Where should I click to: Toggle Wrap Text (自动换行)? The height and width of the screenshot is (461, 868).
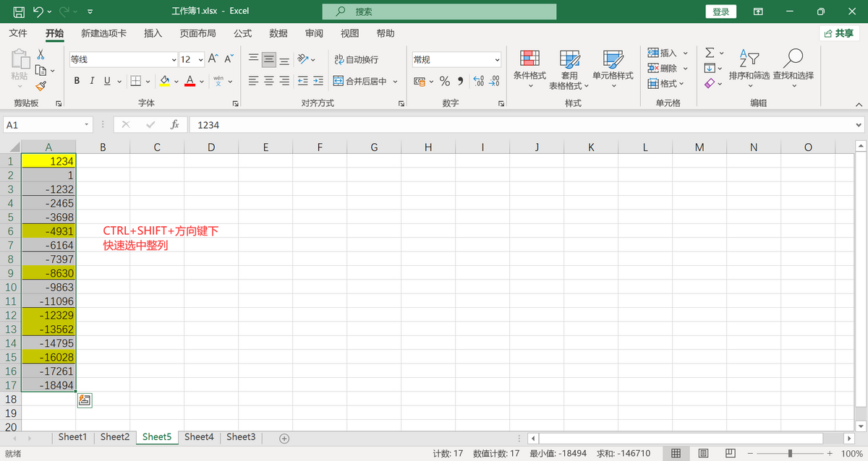357,59
